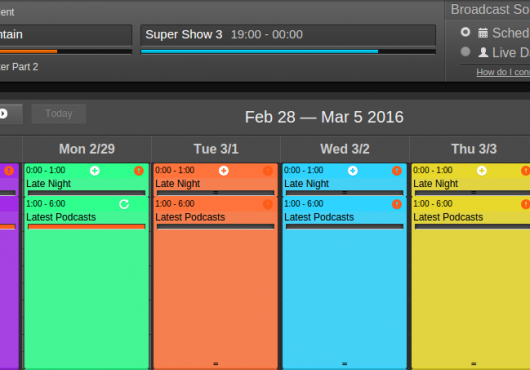Open the Mon 2/29 day header
Image resolution: width=530 pixels, height=370 pixels.
87,149
